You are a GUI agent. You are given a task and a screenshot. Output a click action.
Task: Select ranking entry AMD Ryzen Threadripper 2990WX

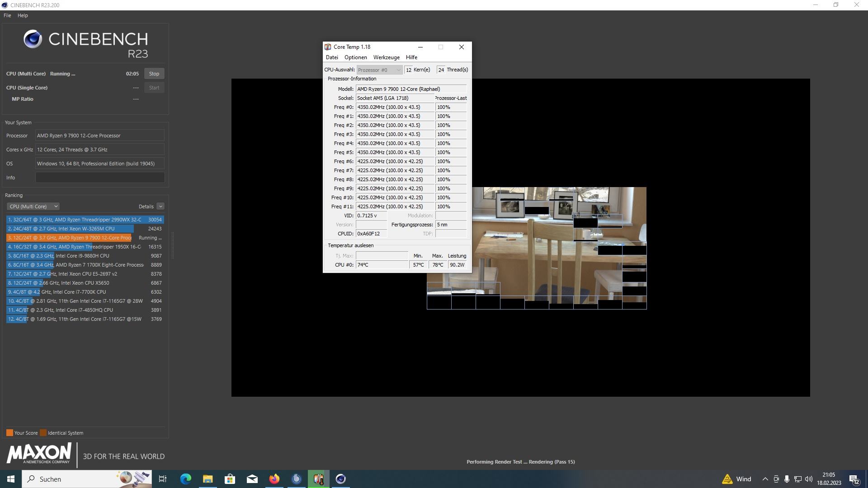point(85,220)
